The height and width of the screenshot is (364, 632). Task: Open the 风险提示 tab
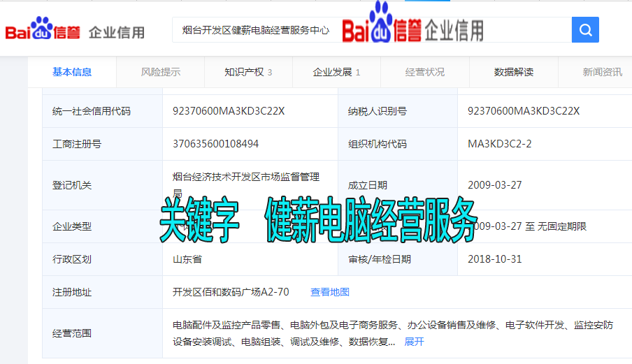point(160,72)
